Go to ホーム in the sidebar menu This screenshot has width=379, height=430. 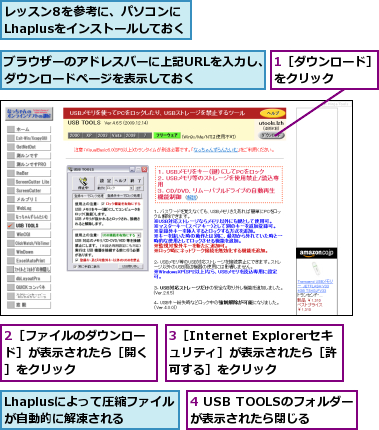point(29,129)
